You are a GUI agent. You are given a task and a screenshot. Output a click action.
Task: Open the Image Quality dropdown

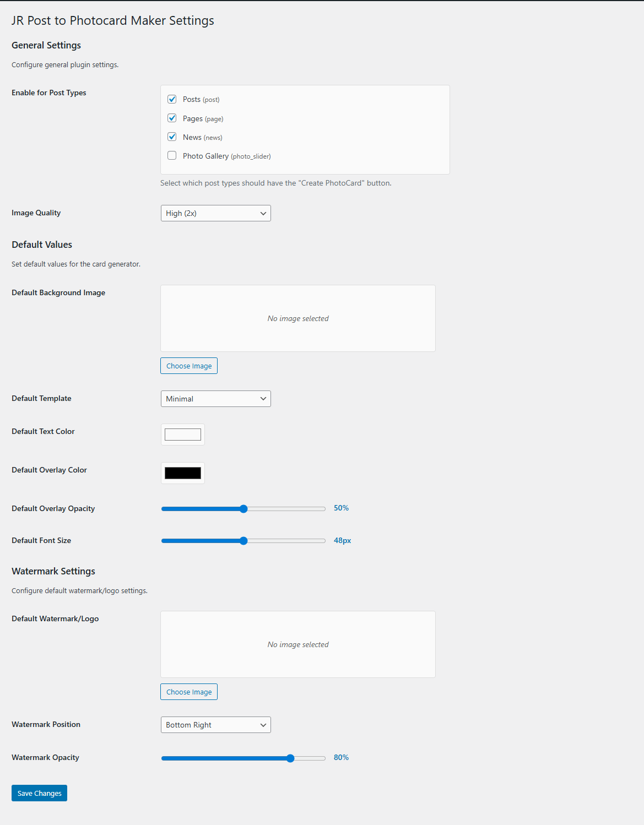point(215,213)
